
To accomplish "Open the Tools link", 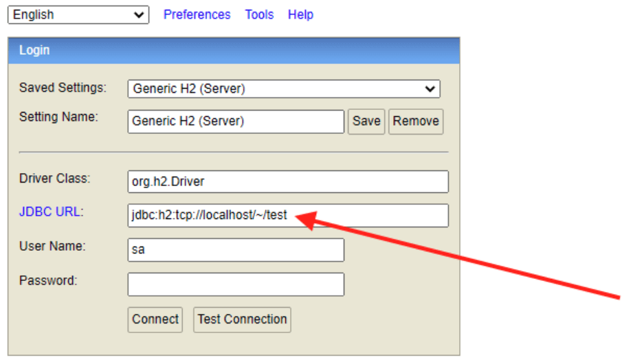I will click(259, 15).
